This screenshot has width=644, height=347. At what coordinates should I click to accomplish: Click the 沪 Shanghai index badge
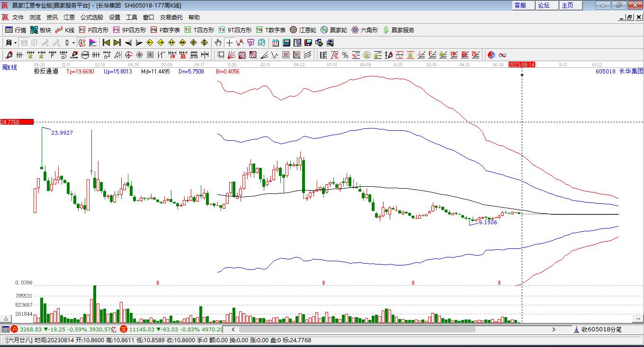14,329
